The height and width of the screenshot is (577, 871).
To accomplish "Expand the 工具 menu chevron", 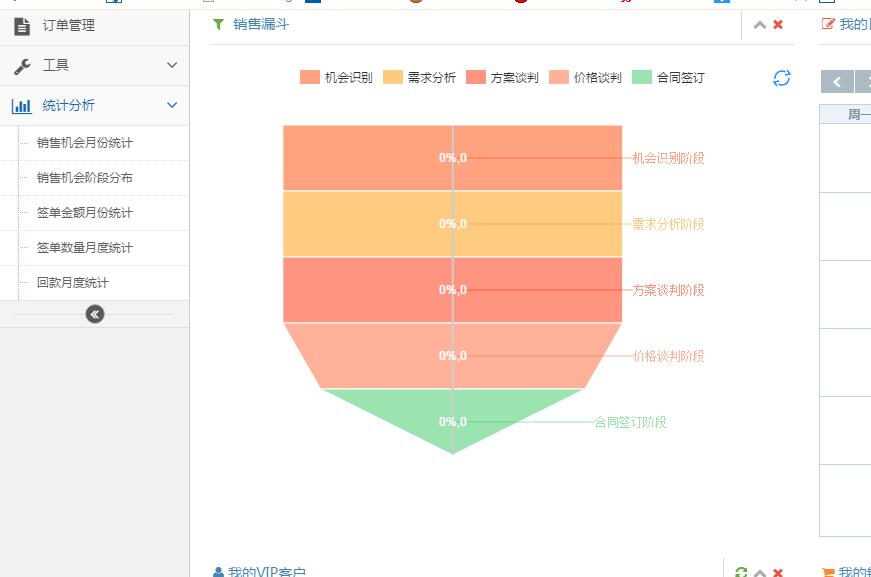I will click(x=172, y=65).
